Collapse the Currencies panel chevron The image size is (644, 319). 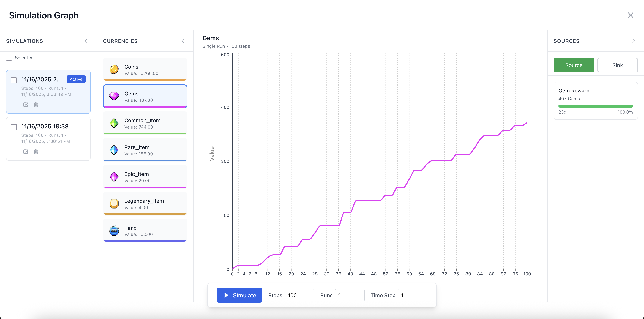pos(183,41)
